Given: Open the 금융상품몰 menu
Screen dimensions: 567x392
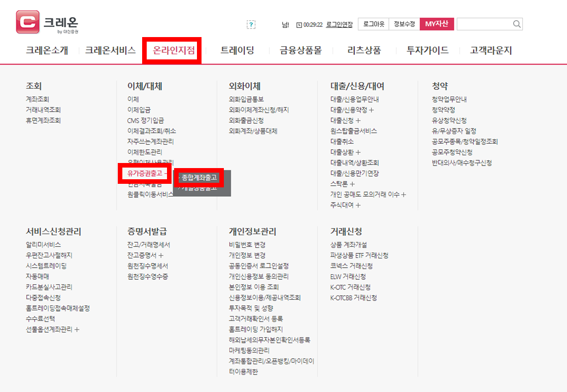Looking at the screenshot, I should 301,50.
